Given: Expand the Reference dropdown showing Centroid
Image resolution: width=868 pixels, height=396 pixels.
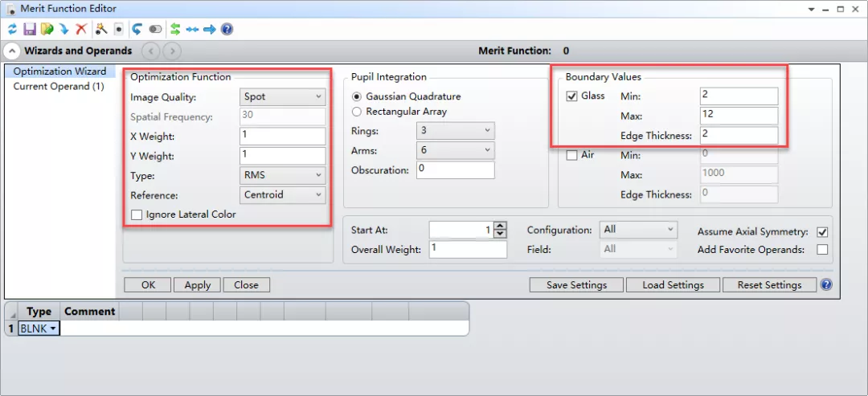Looking at the screenshot, I should [x=282, y=194].
